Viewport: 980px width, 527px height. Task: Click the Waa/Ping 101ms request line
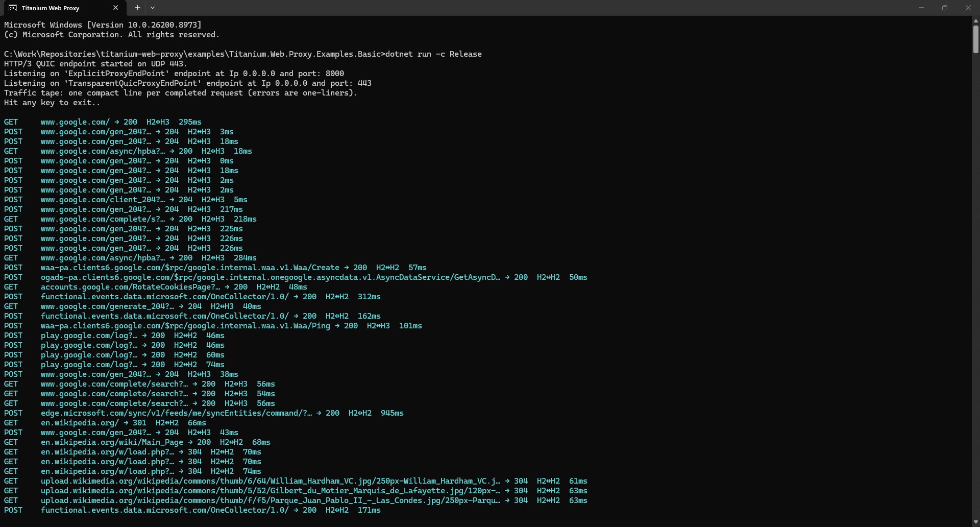coord(213,326)
